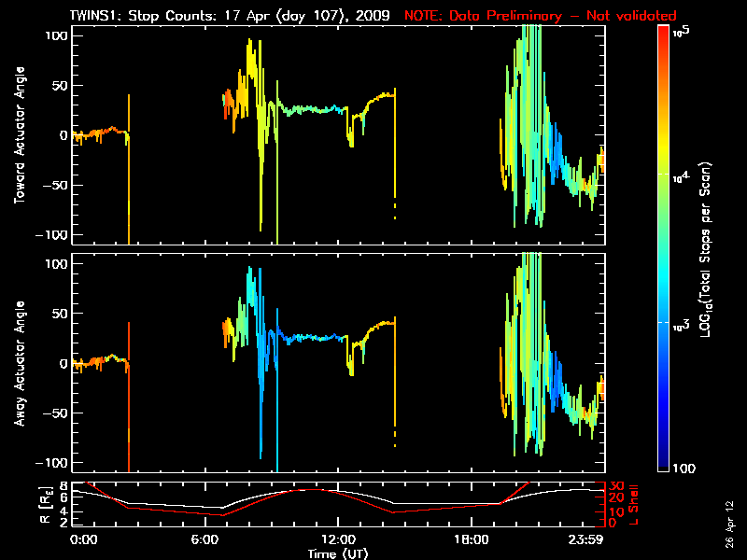This screenshot has width=747, height=560.
Task: Click the "Toward Actuator Angle" axis label
Action: (x=19, y=135)
